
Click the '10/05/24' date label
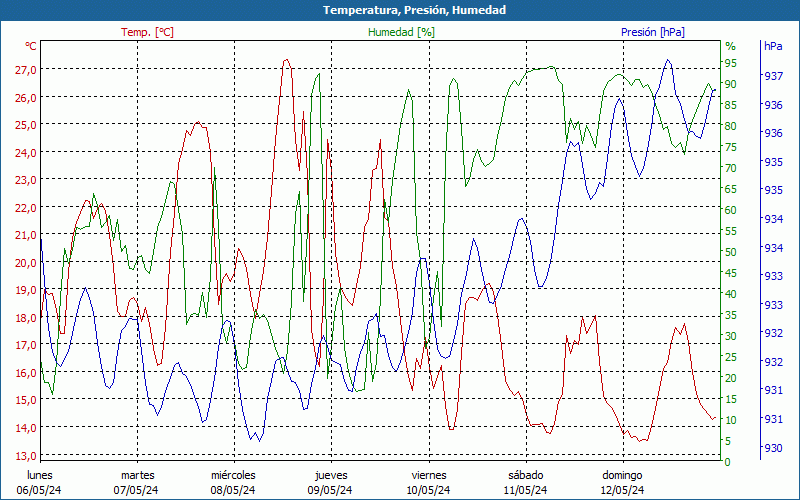(428, 490)
